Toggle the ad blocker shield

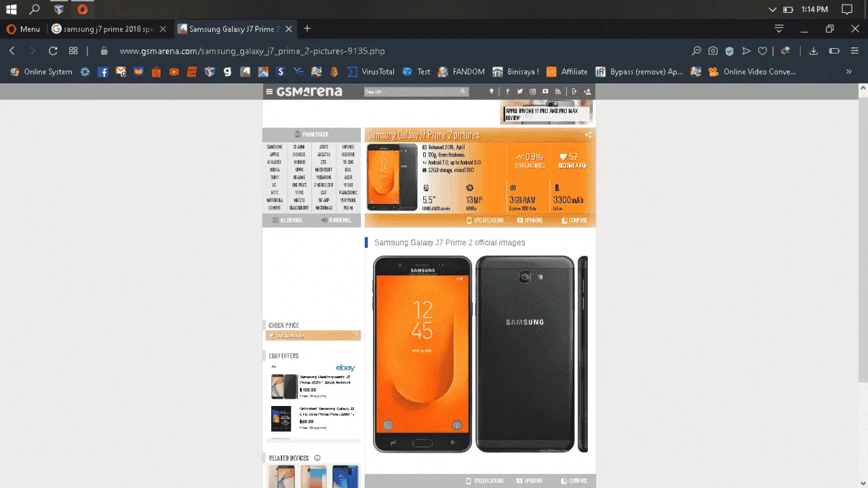pos(730,51)
